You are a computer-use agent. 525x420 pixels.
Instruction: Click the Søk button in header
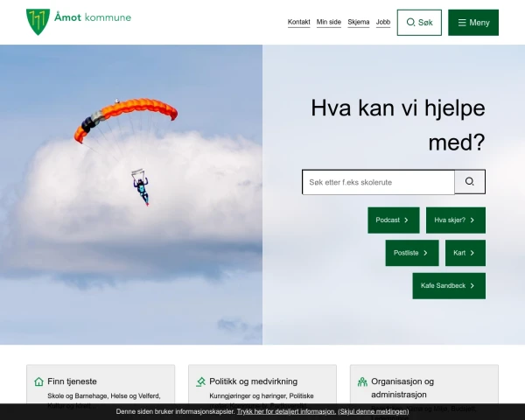coord(419,23)
